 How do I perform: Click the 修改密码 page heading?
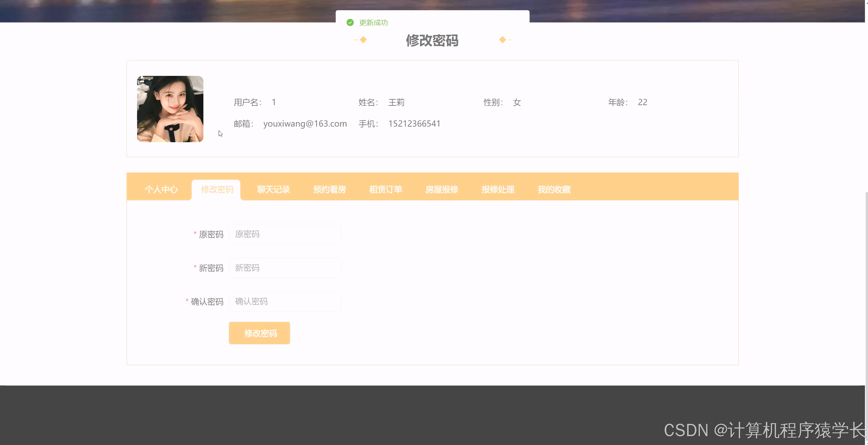[x=432, y=40]
